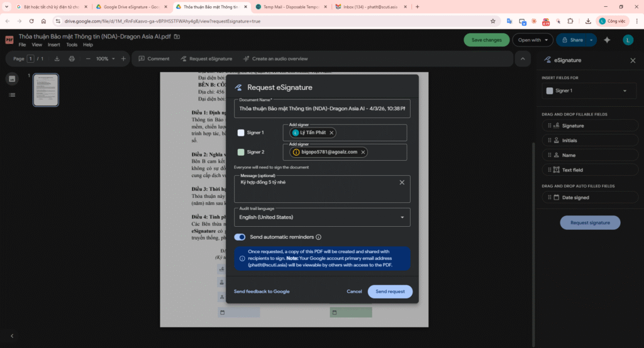Remove signer Lý Tấn Phát chip
Image resolution: width=644 pixels, height=348 pixels.
331,133
